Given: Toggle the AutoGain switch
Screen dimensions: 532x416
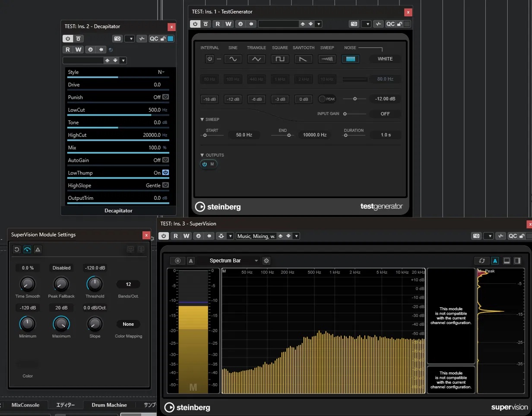Looking at the screenshot, I should click(165, 160).
